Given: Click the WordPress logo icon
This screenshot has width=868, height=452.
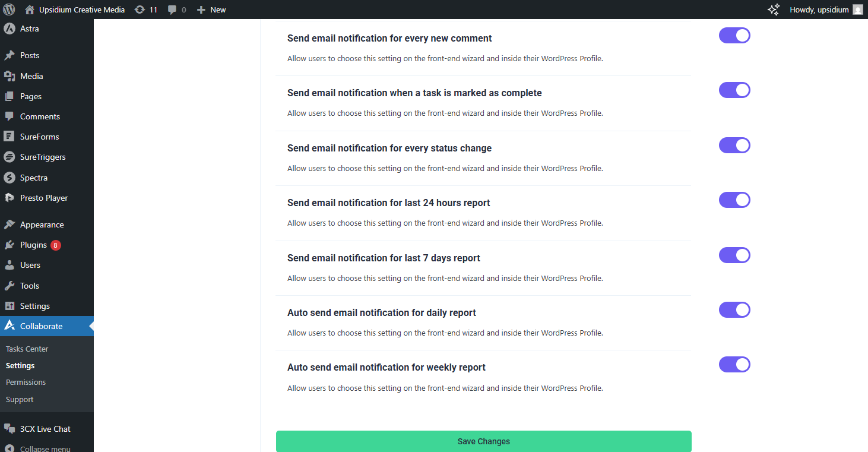Looking at the screenshot, I should coord(9,10).
